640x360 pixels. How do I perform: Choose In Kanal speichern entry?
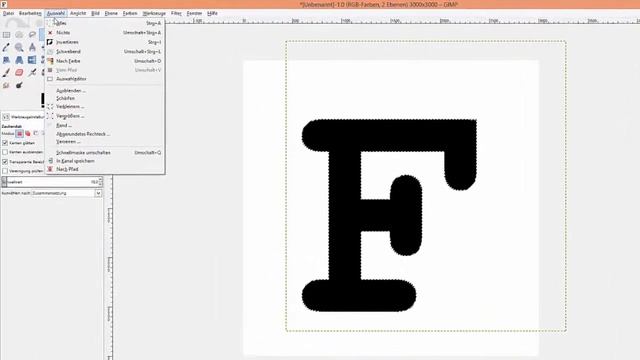point(104,161)
